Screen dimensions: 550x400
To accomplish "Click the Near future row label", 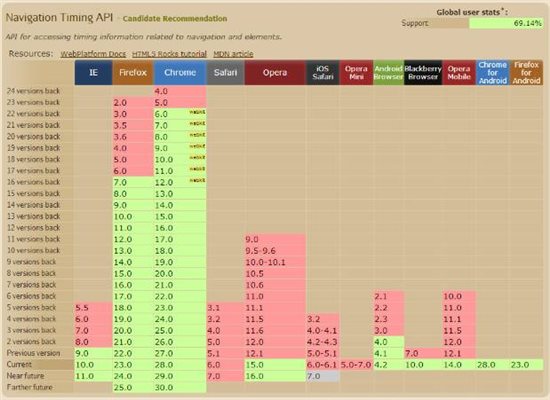I will click(x=25, y=376).
